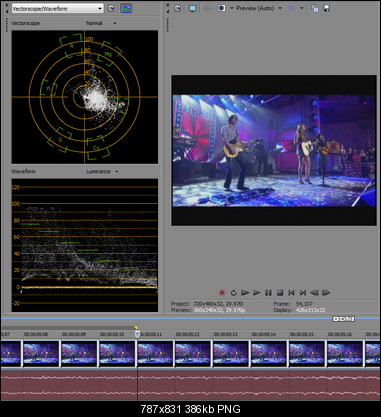This screenshot has width=381, height=417.
Task: Click the Play button
Action: tap(257, 293)
